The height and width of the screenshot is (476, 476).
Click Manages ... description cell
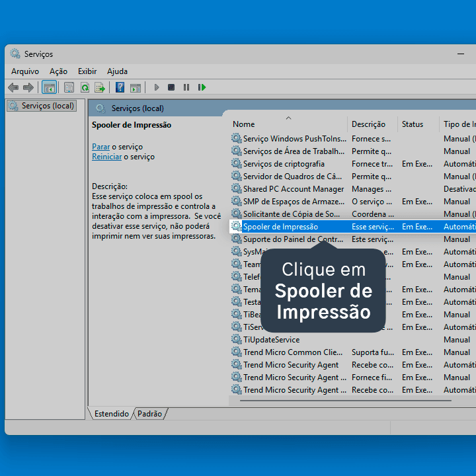(372, 189)
